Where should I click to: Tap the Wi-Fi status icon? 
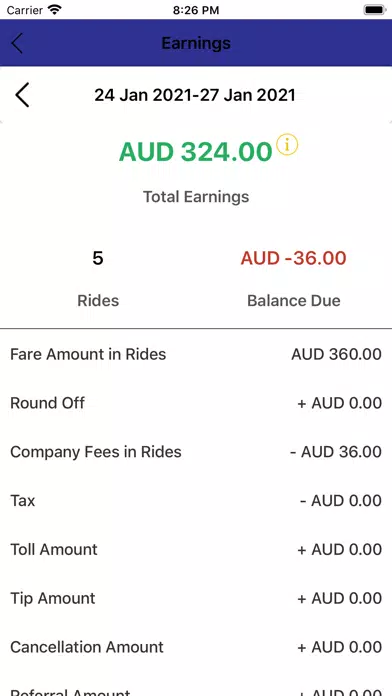[55, 10]
